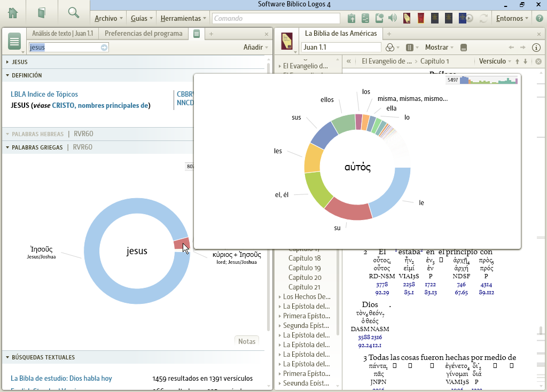The width and height of the screenshot is (547, 392).
Task: Open the Mostrar dropdown
Action: click(x=439, y=47)
